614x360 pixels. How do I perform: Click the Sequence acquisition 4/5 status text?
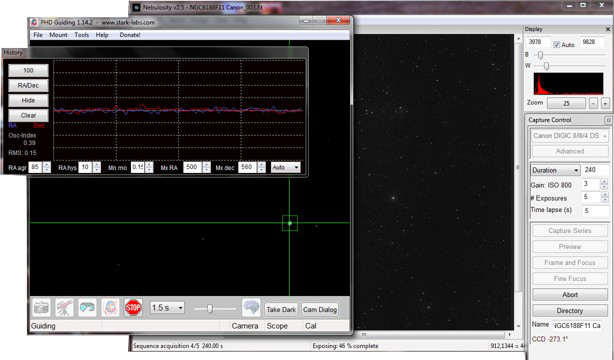click(178, 346)
